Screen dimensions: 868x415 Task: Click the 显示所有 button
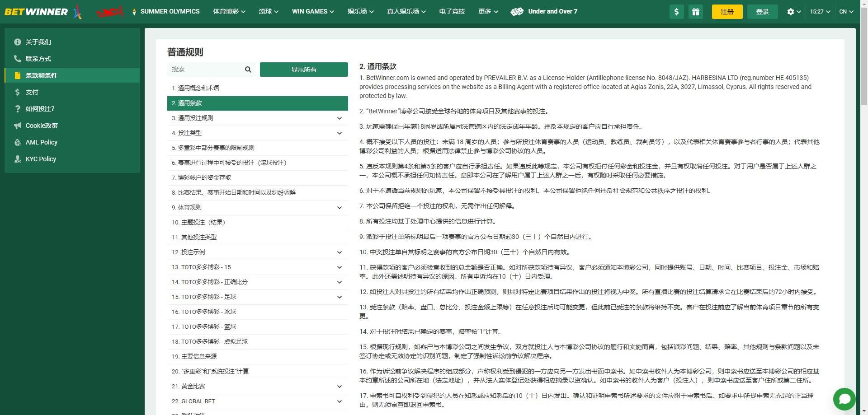coord(304,70)
